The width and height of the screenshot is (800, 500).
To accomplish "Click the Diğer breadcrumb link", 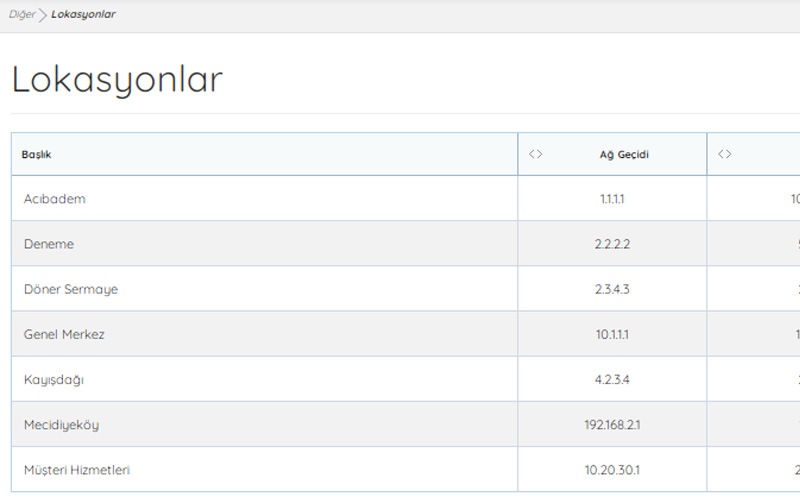I will click(x=22, y=15).
